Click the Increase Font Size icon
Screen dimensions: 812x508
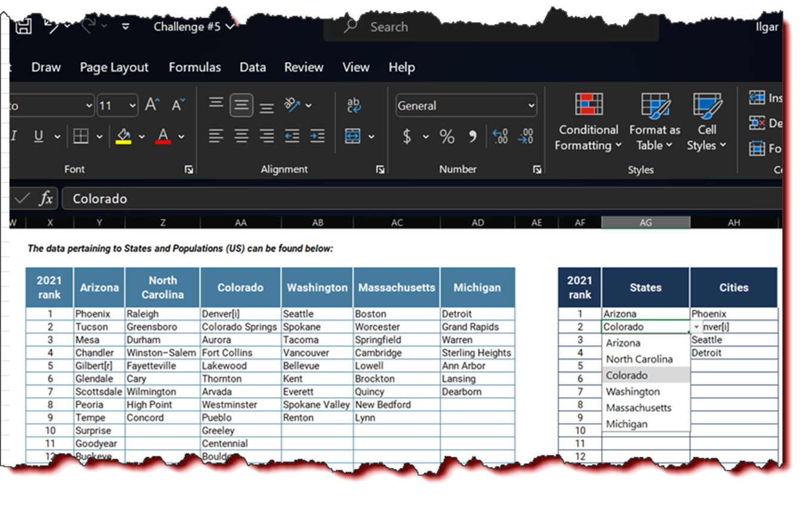tap(152, 104)
